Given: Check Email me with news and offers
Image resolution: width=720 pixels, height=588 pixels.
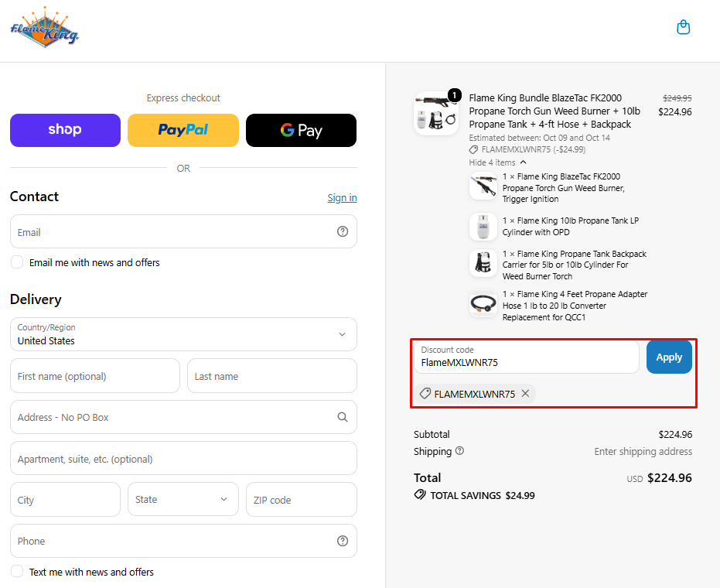Looking at the screenshot, I should tap(17, 262).
